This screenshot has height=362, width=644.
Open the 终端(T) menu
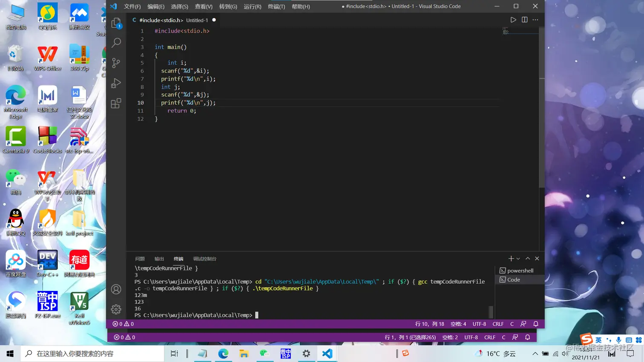click(276, 6)
